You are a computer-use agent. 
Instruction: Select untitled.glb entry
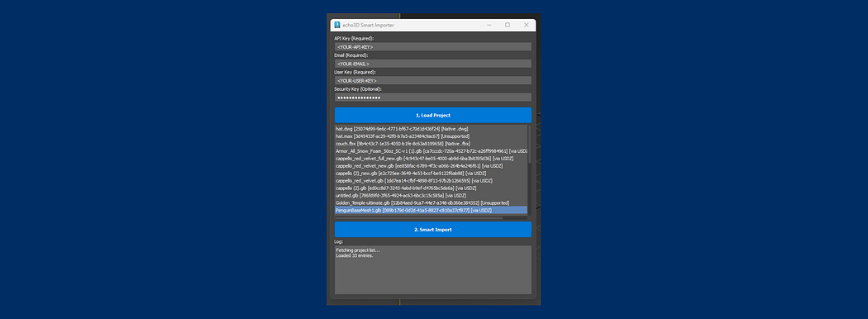431,196
